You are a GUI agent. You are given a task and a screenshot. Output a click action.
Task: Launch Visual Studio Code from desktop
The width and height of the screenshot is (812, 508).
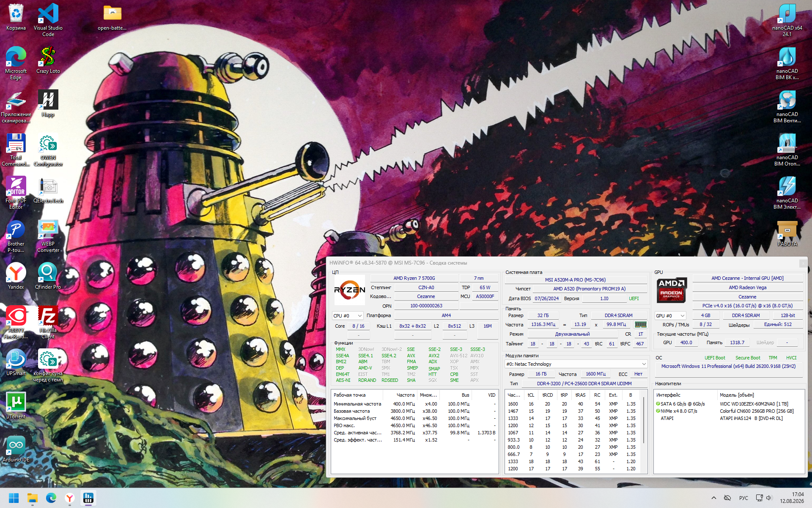48,19
